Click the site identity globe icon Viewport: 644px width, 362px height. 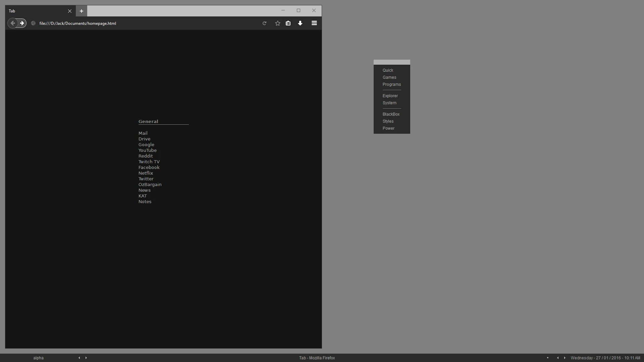point(33,23)
